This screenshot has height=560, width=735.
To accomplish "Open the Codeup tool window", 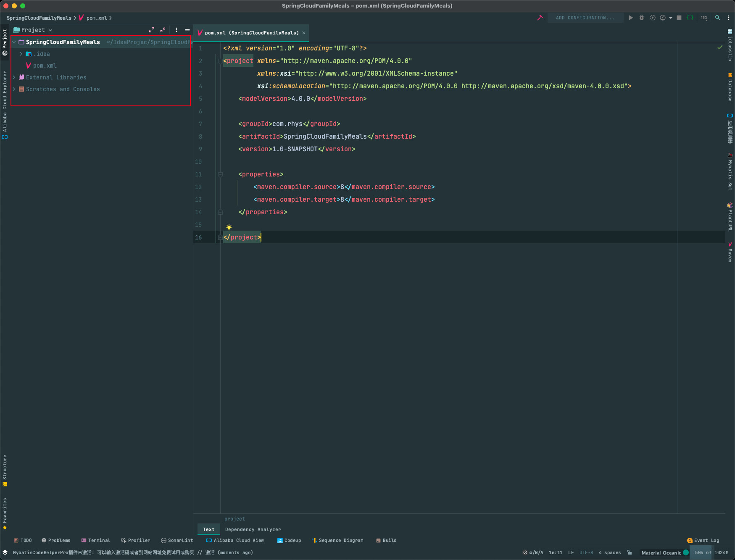I will coord(289,540).
